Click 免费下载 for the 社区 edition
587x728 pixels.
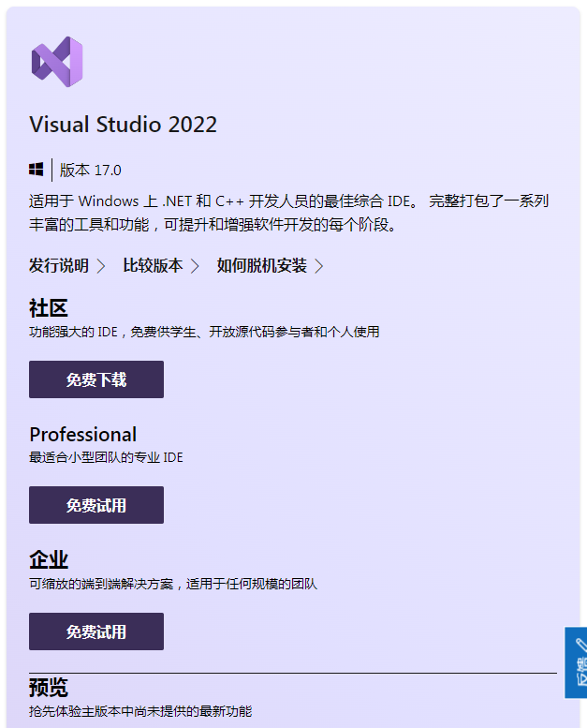click(x=96, y=379)
